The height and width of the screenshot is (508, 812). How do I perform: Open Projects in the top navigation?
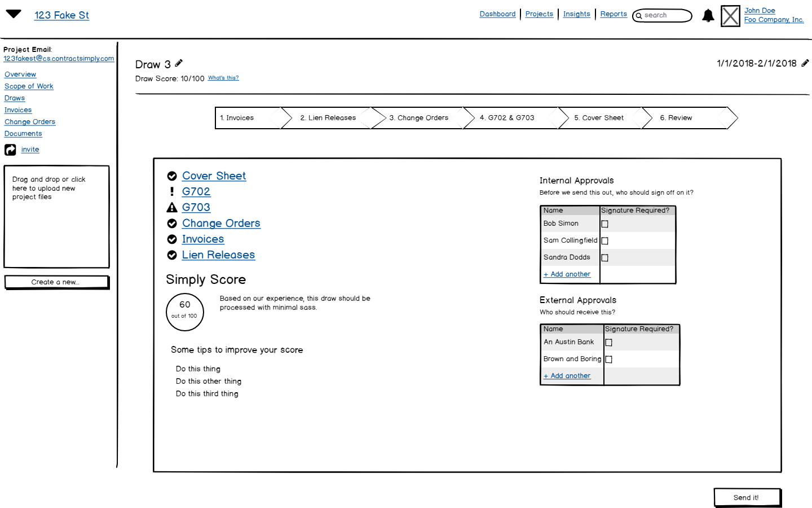[539, 14]
